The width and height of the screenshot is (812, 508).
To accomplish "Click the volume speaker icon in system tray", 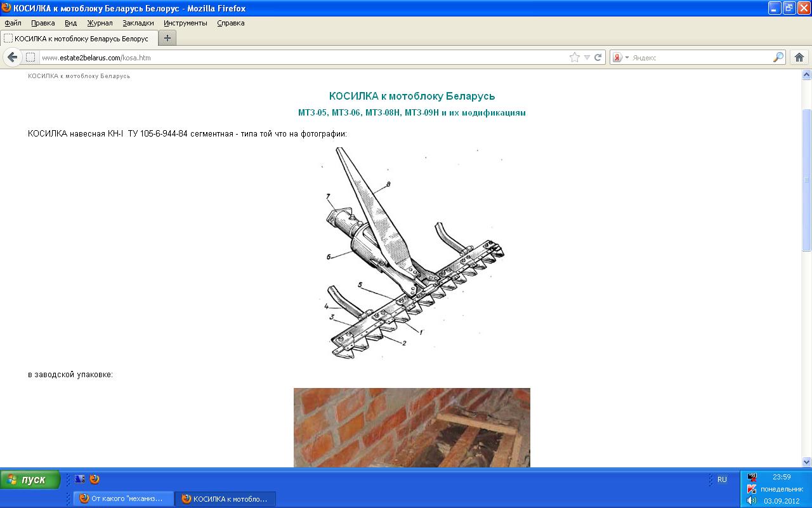I will (x=752, y=500).
